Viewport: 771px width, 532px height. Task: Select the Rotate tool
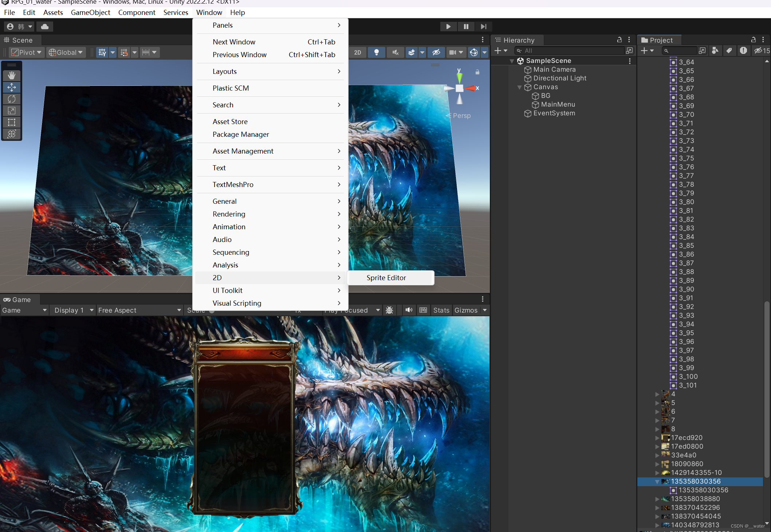tap(12, 99)
